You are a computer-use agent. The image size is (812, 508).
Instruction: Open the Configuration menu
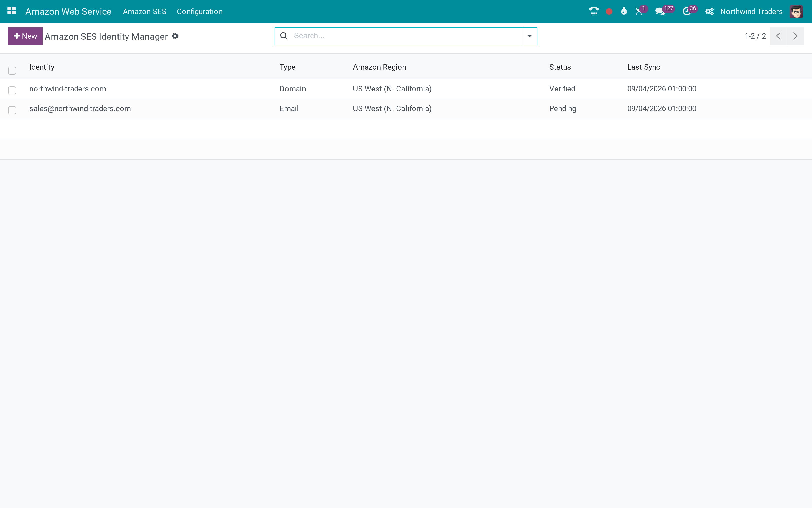click(200, 12)
